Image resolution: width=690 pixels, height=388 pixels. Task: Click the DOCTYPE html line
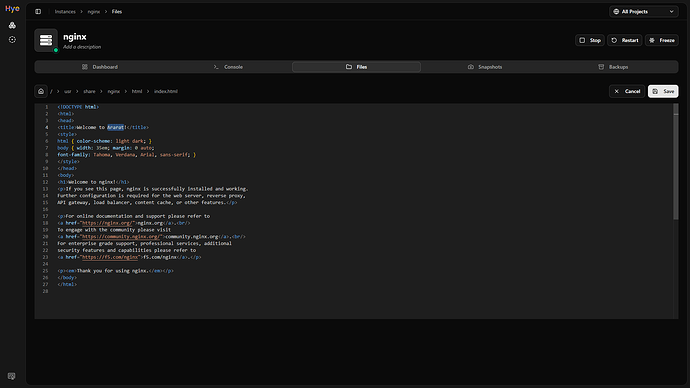coord(78,107)
